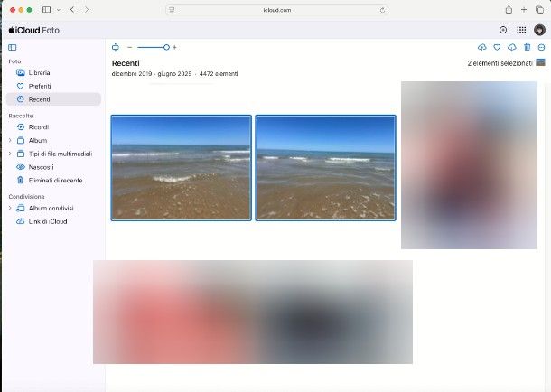The image size is (551, 392).
Task: Select Preferiti in the sidebar
Action: (40, 86)
